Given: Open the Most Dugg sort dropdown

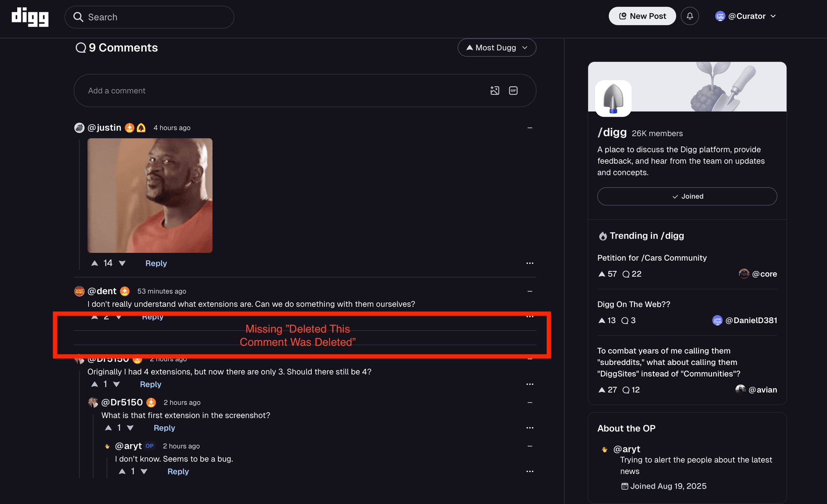Looking at the screenshot, I should (x=497, y=48).
